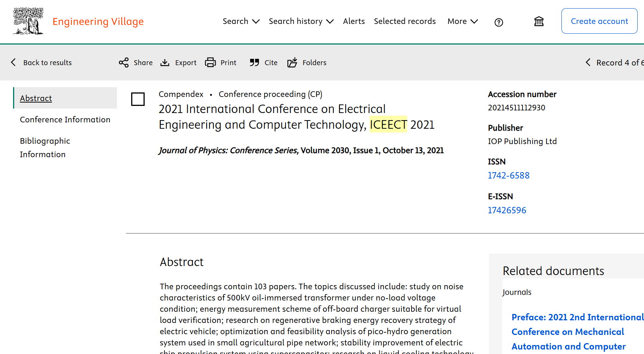Viewport: 644px width, 354px height.
Task: Click the Share icon
Action: [x=124, y=62]
